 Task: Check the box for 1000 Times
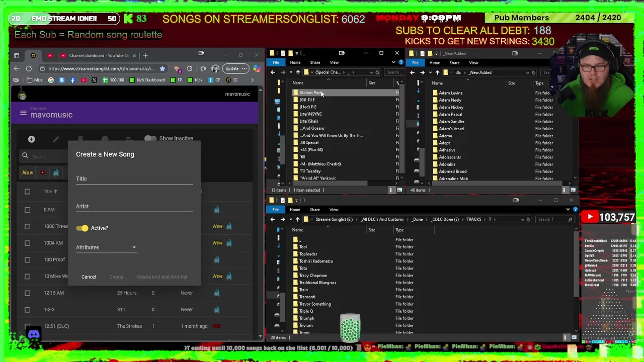point(27,226)
